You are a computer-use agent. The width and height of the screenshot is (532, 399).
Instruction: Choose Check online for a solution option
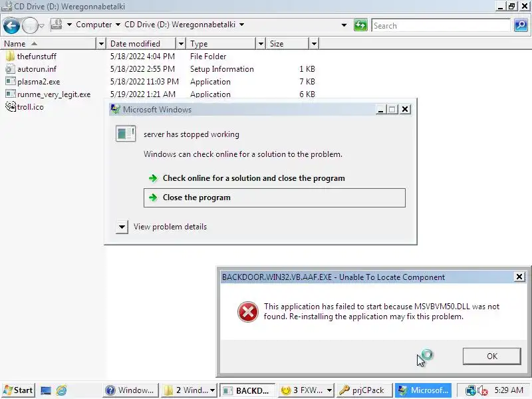click(x=253, y=178)
